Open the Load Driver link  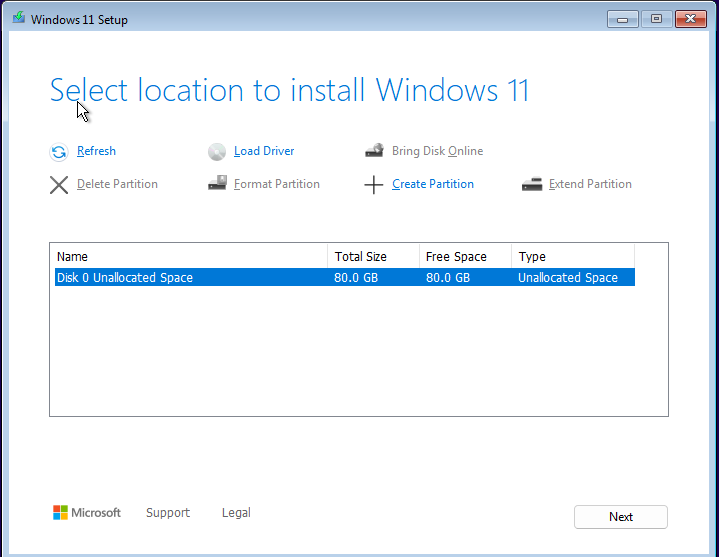[x=264, y=151]
